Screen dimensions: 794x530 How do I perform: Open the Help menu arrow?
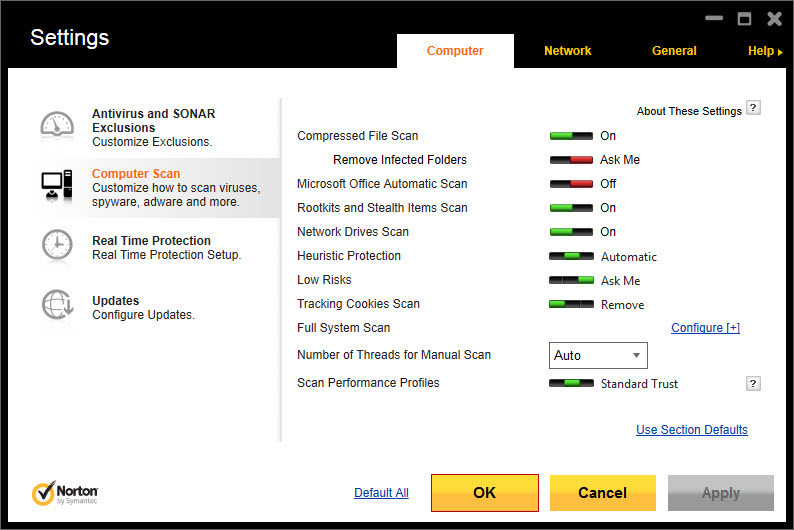click(x=780, y=52)
